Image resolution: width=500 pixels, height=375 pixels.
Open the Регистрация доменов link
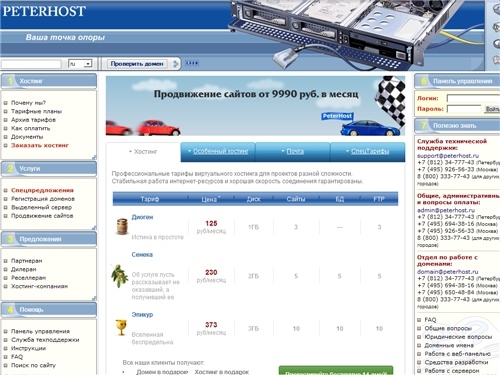43,199
